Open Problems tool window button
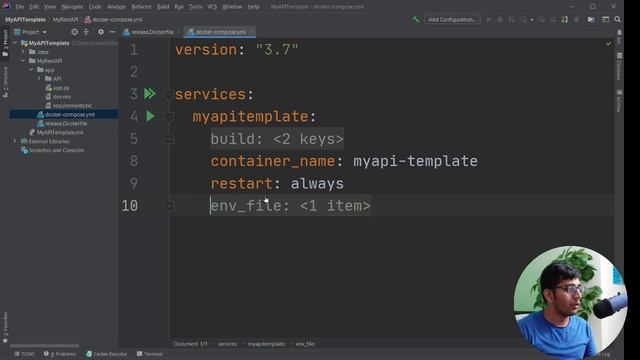This screenshot has width=640, height=360. pos(60,354)
